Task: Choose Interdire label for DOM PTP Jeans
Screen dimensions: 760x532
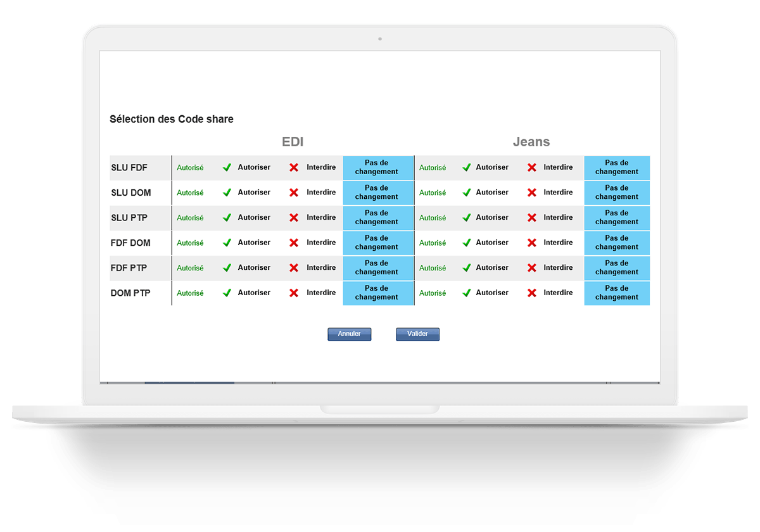Action: [558, 293]
